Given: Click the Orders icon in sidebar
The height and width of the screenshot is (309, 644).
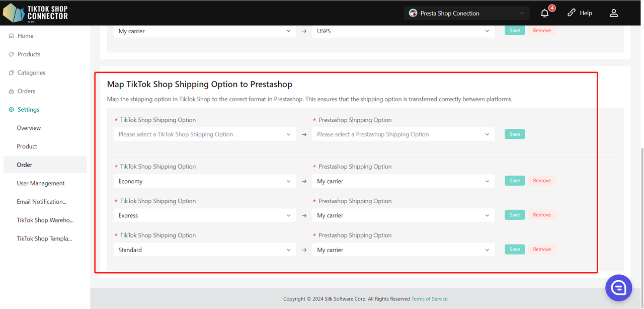Looking at the screenshot, I should (12, 92).
